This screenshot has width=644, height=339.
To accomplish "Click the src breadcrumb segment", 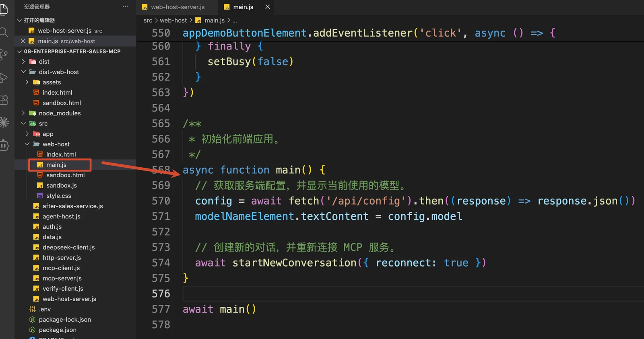I will pos(148,20).
